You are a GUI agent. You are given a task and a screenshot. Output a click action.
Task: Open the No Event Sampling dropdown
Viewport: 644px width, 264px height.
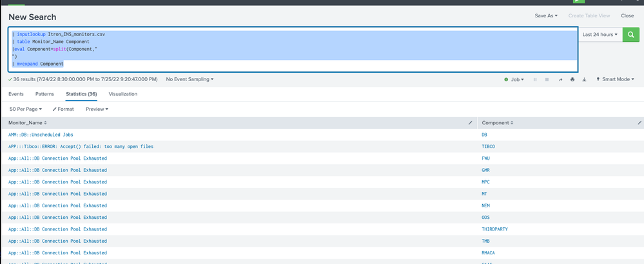(190, 79)
